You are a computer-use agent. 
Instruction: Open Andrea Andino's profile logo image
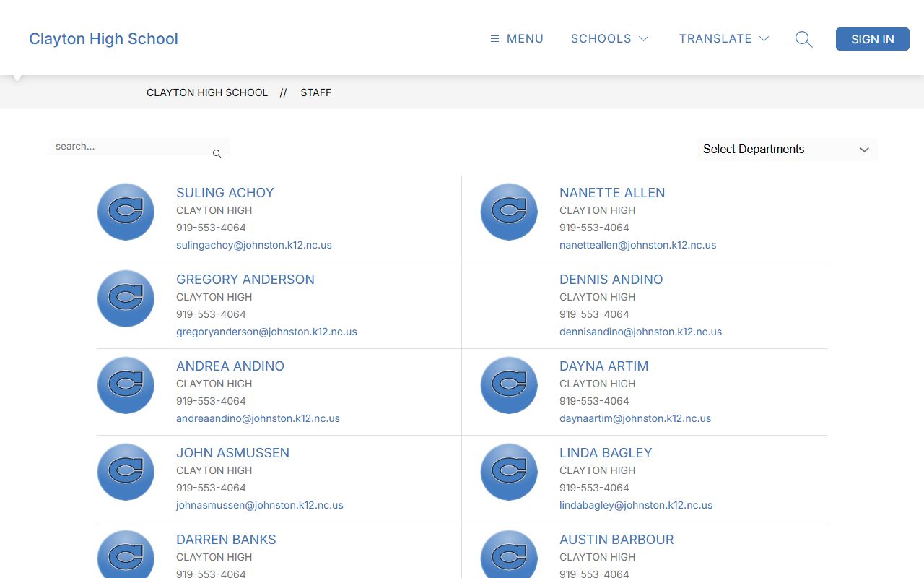pos(126,385)
